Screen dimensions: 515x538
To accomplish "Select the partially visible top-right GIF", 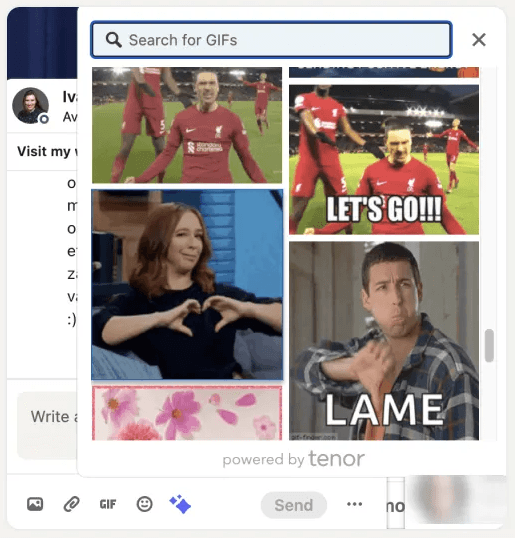I will (384, 72).
